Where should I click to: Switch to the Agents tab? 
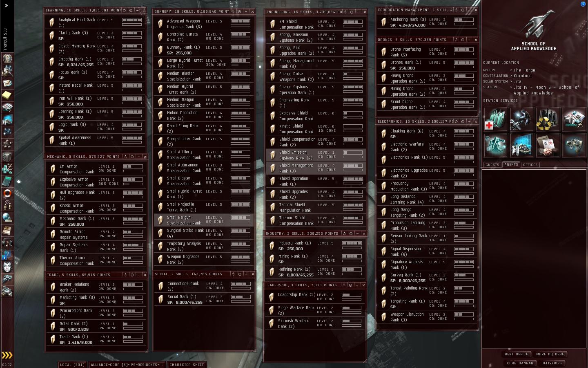point(511,164)
